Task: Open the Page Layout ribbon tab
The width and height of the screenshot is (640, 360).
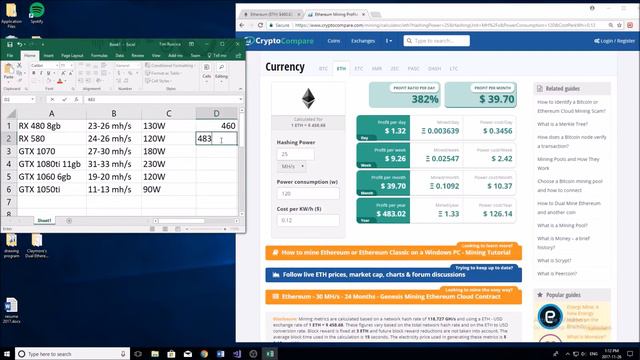Action: 72,55
